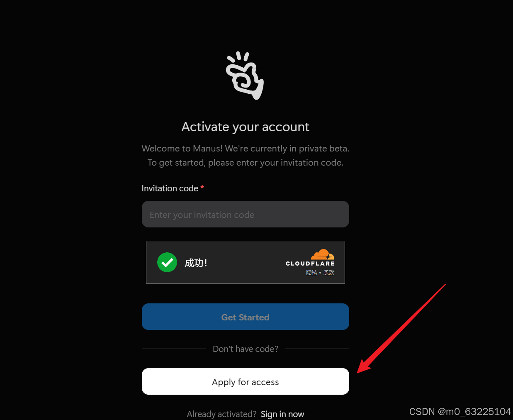Click the Invitation code field label
The image size is (513, 420).
pyautogui.click(x=170, y=188)
